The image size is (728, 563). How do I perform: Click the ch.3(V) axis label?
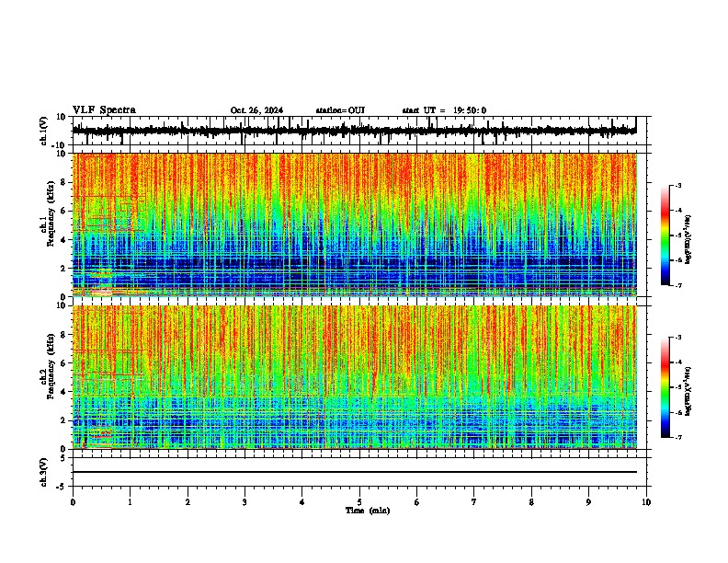[x=43, y=473]
